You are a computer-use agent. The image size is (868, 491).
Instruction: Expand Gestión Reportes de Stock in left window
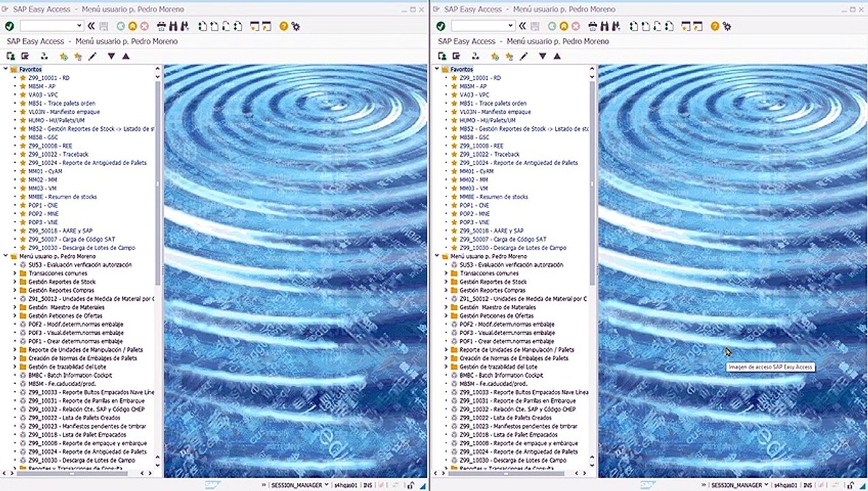pyautogui.click(x=14, y=282)
